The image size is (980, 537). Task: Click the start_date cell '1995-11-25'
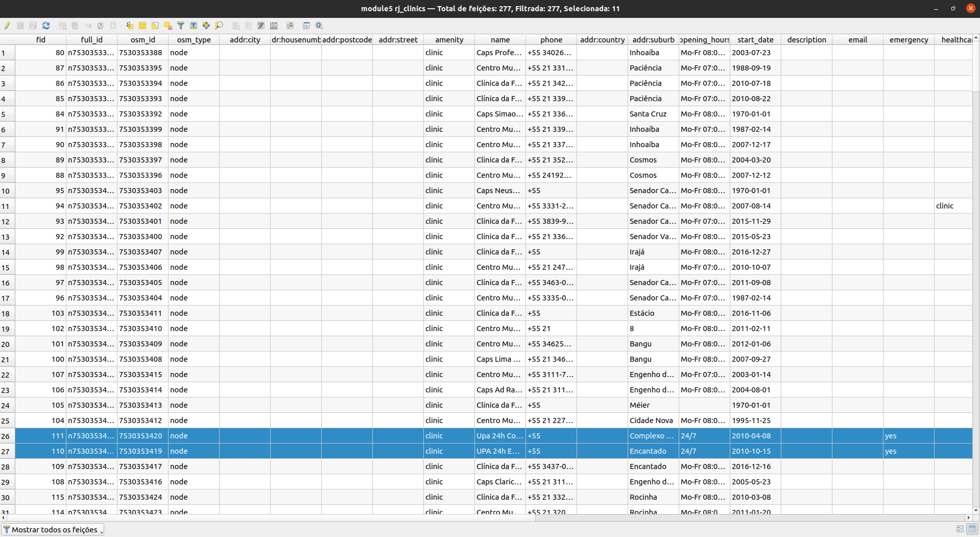coord(756,421)
